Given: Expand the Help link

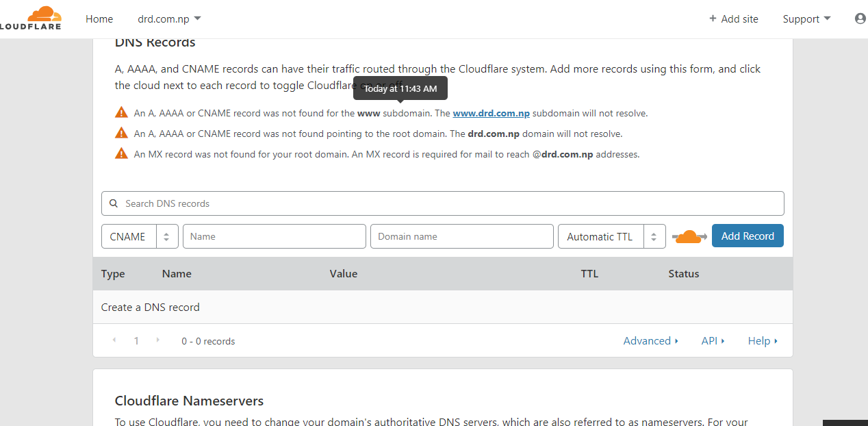Looking at the screenshot, I should click(x=763, y=340).
